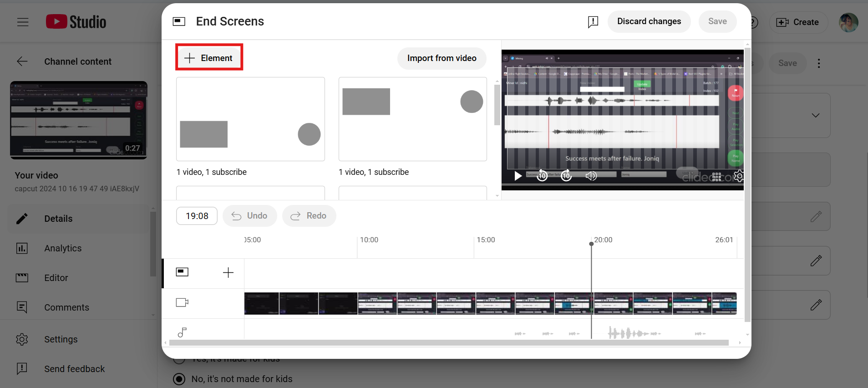Click the End Screens title icon
This screenshot has height=388, width=868.
(x=179, y=21)
